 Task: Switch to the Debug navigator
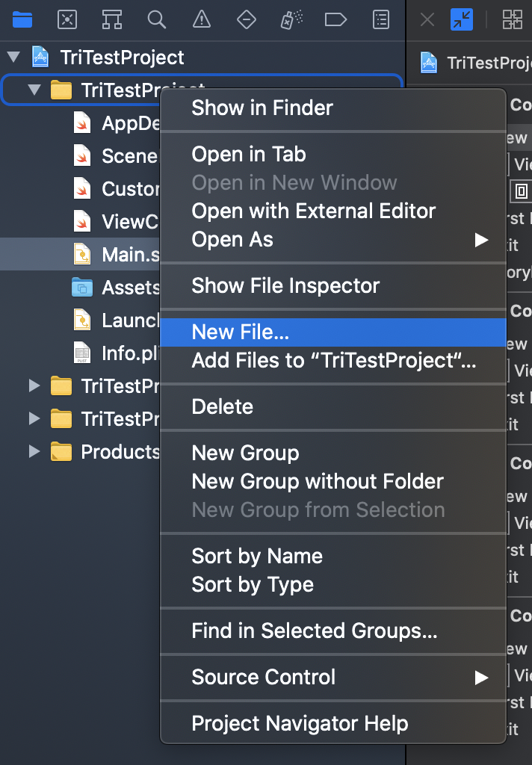(x=291, y=19)
